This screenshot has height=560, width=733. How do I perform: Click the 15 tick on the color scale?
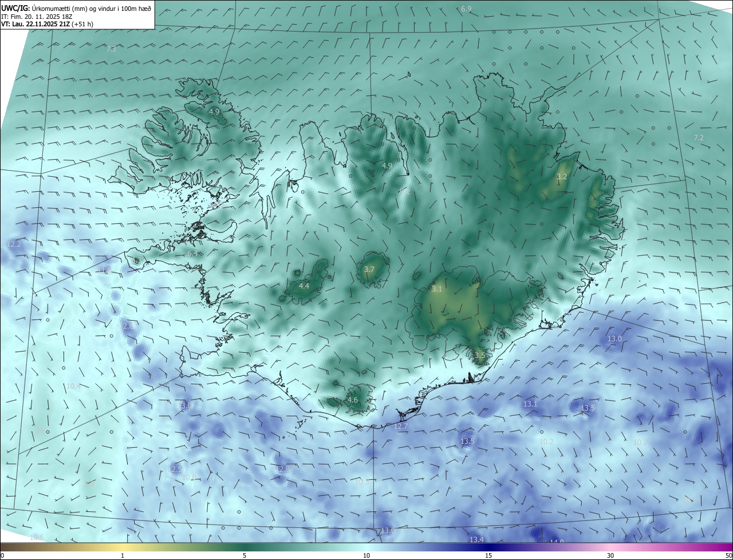488,556
